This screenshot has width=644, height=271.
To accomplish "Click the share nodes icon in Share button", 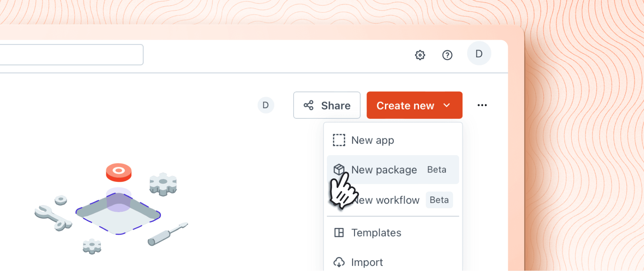I will click(309, 105).
